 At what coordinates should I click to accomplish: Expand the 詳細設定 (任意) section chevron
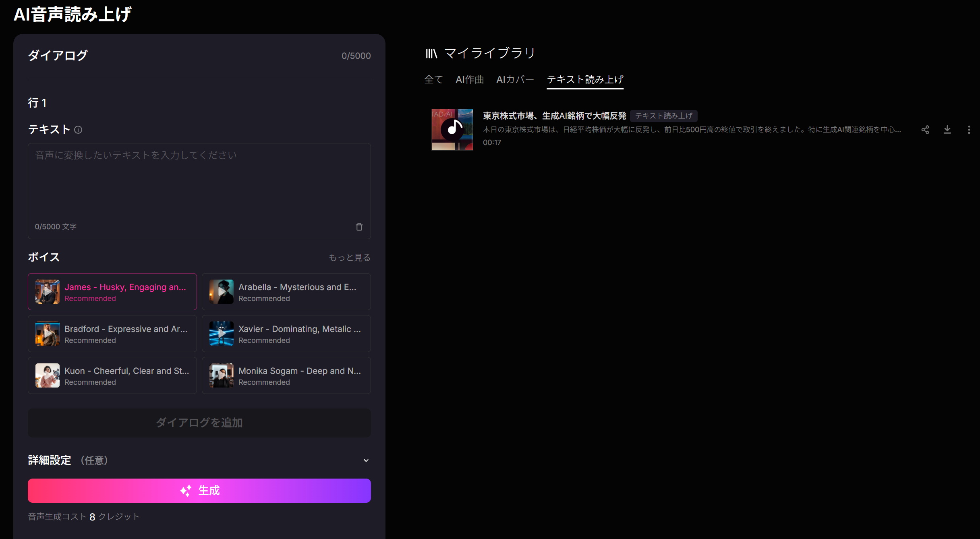[x=366, y=460]
